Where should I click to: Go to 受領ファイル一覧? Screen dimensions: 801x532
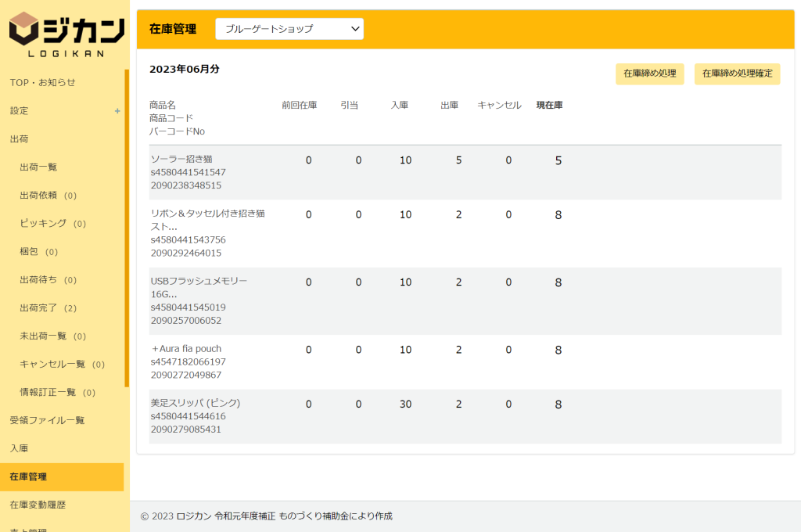click(x=47, y=420)
